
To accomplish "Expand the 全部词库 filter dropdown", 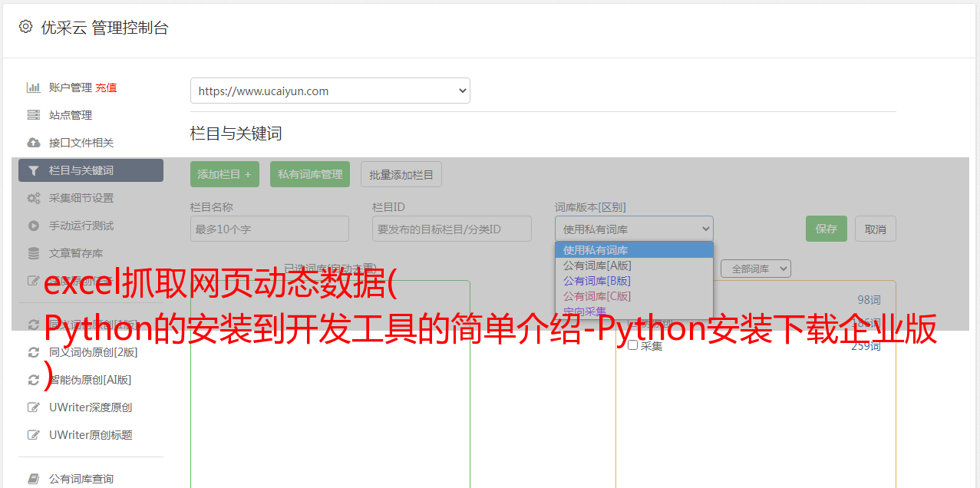I will click(x=755, y=269).
